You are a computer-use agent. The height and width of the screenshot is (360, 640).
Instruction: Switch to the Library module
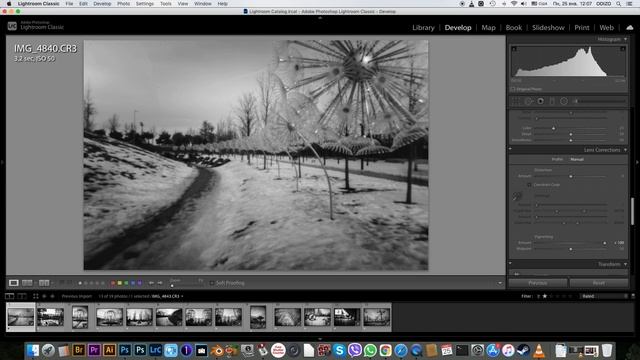tap(423, 28)
